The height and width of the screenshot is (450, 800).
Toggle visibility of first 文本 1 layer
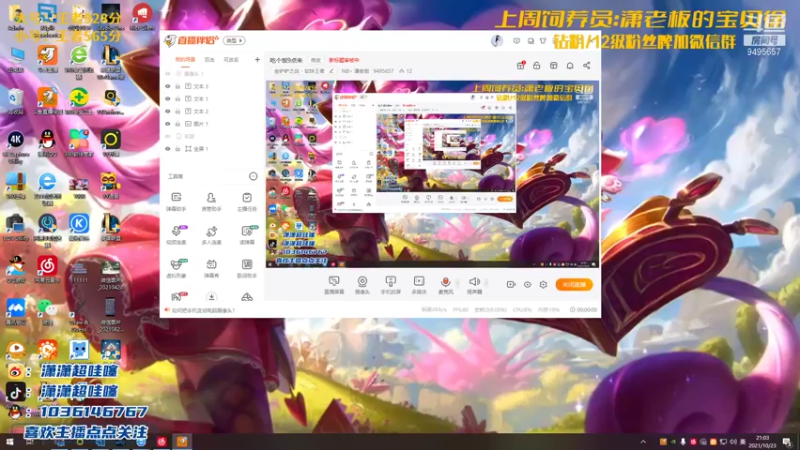tap(167, 98)
